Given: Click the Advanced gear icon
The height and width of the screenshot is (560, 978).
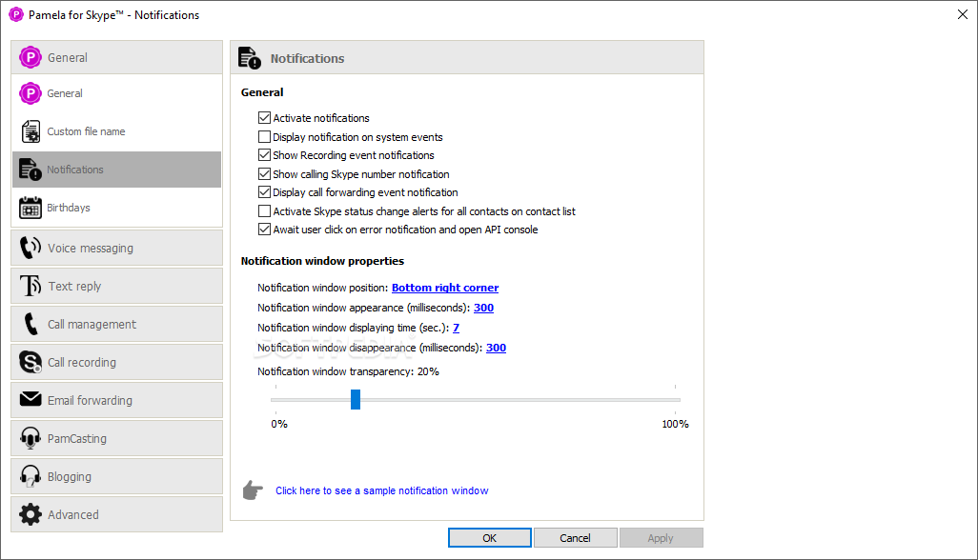Looking at the screenshot, I should pyautogui.click(x=30, y=514).
